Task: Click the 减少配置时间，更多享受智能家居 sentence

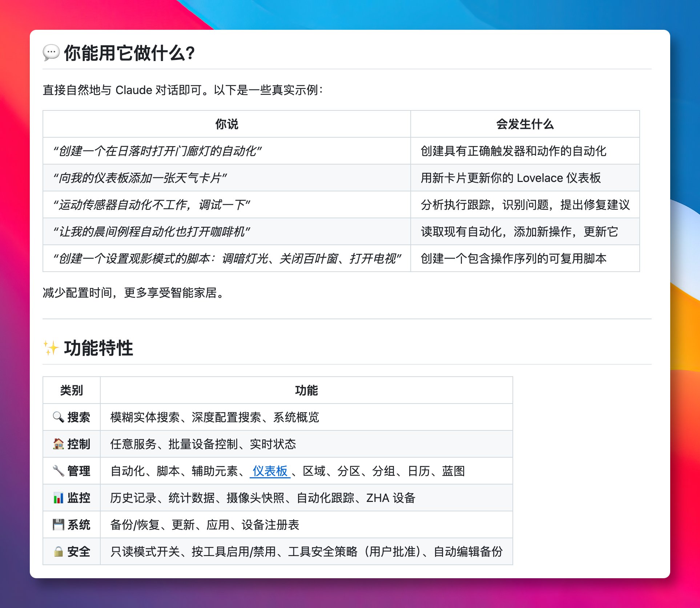Action: coord(134,292)
